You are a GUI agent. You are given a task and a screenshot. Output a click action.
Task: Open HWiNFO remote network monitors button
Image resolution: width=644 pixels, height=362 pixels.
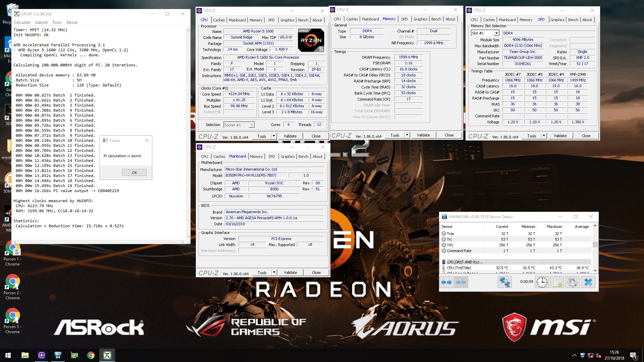pyautogui.click(x=504, y=282)
